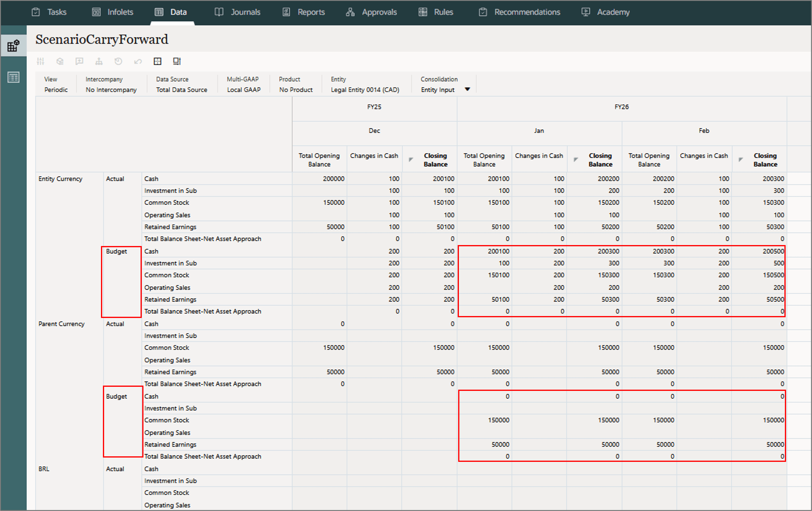Viewport: 812px width, 511px height.
Task: Click the freeze panes toolbar icon
Action: coord(177,61)
